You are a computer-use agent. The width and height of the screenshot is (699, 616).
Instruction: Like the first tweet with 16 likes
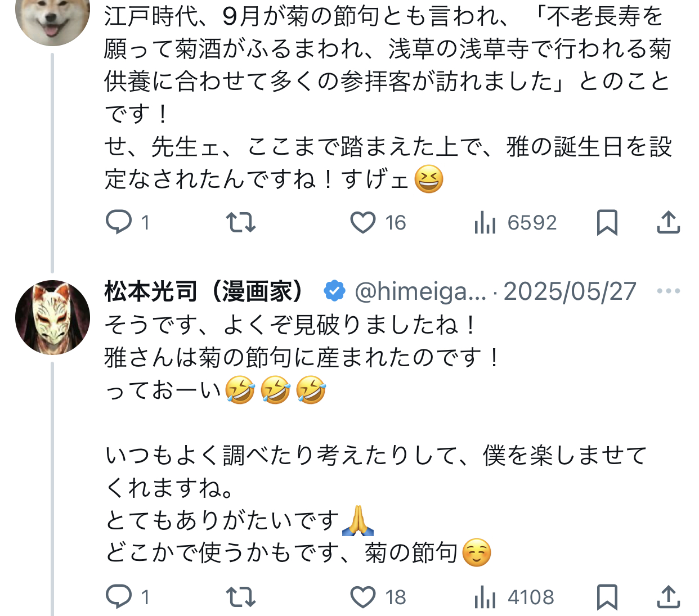363,222
